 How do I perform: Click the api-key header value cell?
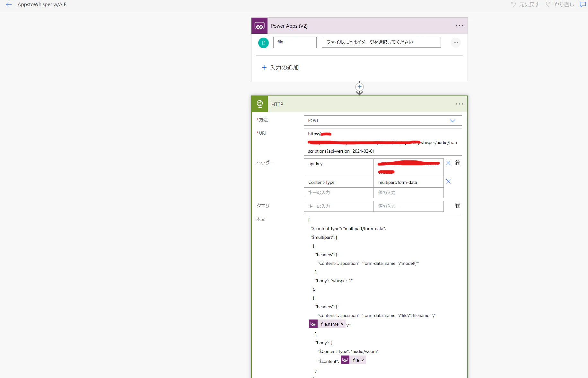point(409,168)
